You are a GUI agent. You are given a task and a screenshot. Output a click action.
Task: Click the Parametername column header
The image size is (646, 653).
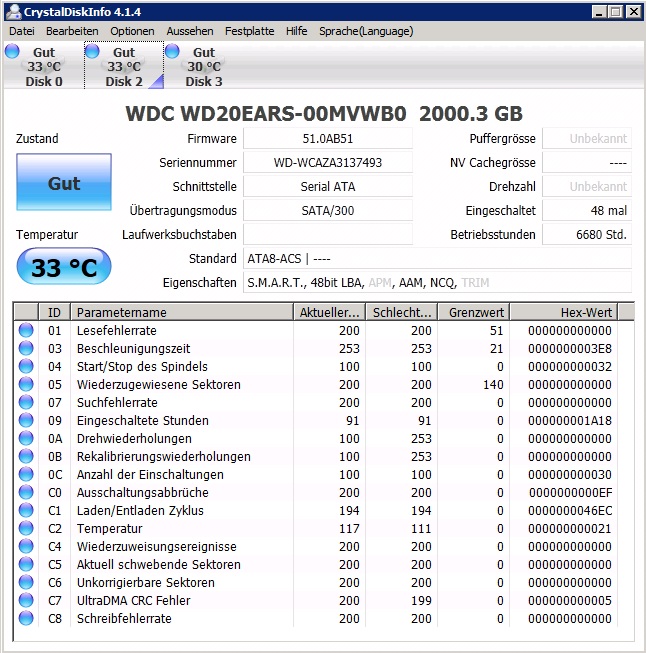pos(182,312)
